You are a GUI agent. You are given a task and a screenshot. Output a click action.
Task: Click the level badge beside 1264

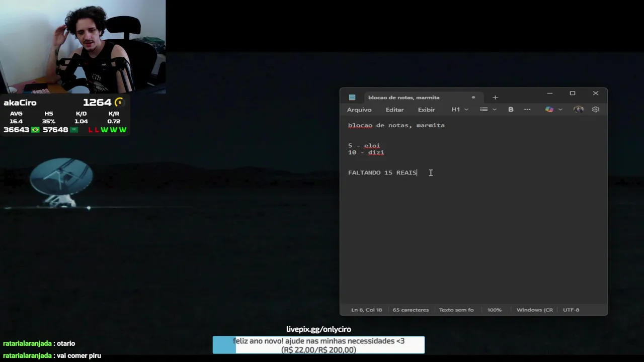(x=119, y=103)
